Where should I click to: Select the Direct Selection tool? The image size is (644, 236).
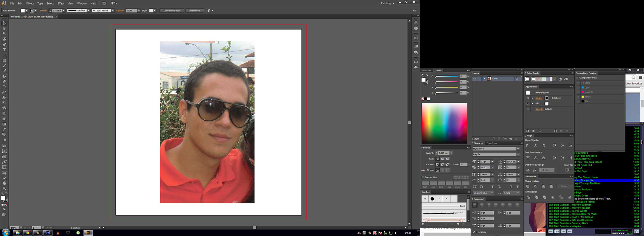tap(4, 28)
